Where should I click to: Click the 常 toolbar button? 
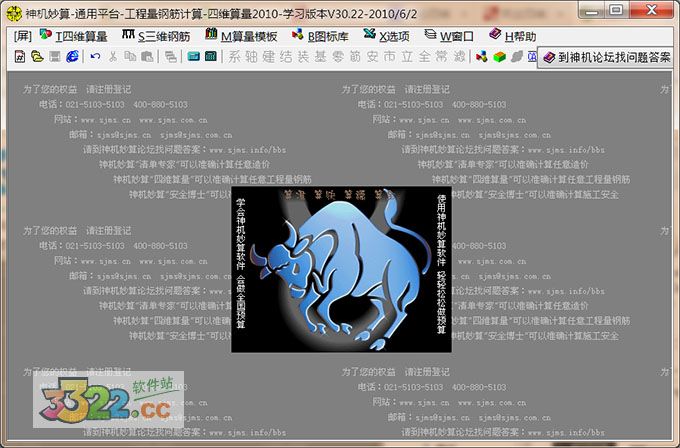tap(441, 56)
